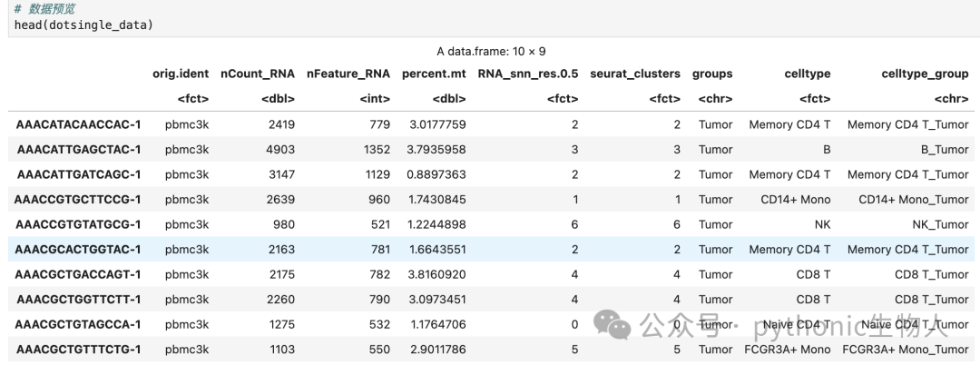980x365 pixels.
Task: Click nFeature_RNA value 521
Action: [x=380, y=224]
